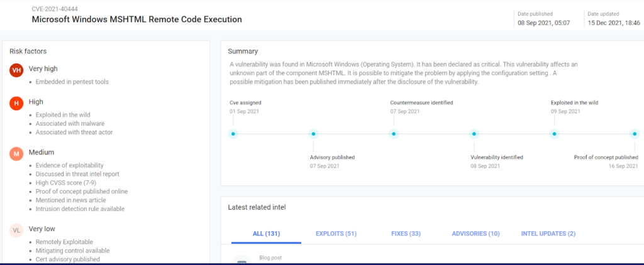
Task: Click the date published value 08 Sep 2021, 05:07
Action: pos(544,23)
